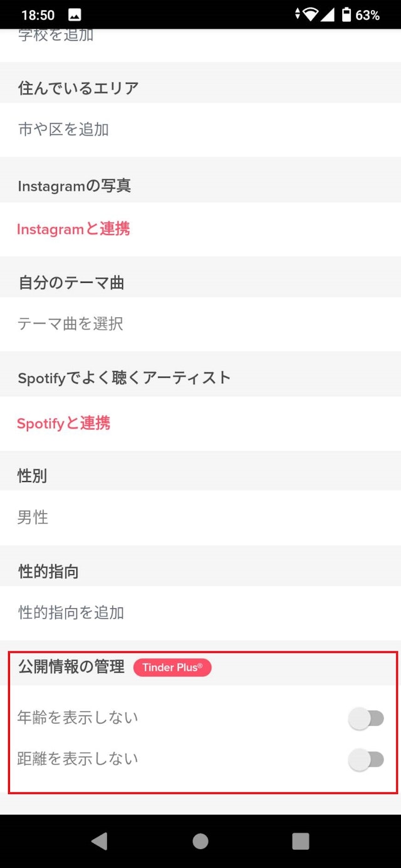Screen dimensions: 401x868
Task: Tap the cellular signal icon
Action: (328, 15)
